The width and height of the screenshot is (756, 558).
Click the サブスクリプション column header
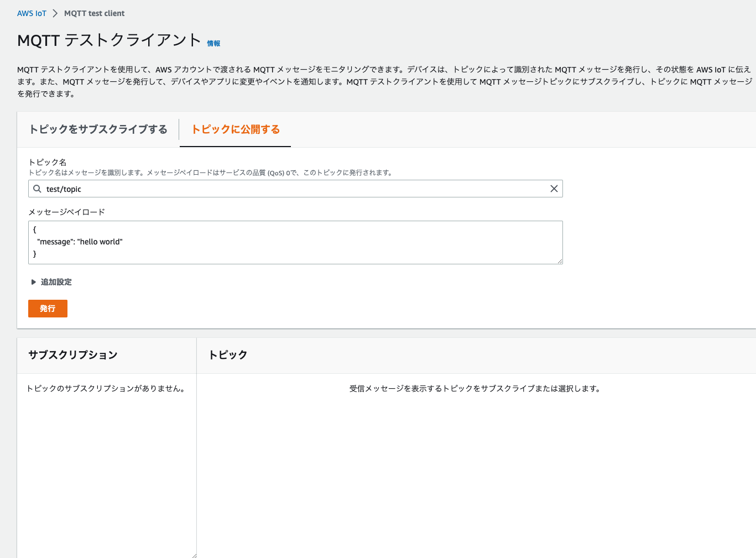(x=72, y=355)
